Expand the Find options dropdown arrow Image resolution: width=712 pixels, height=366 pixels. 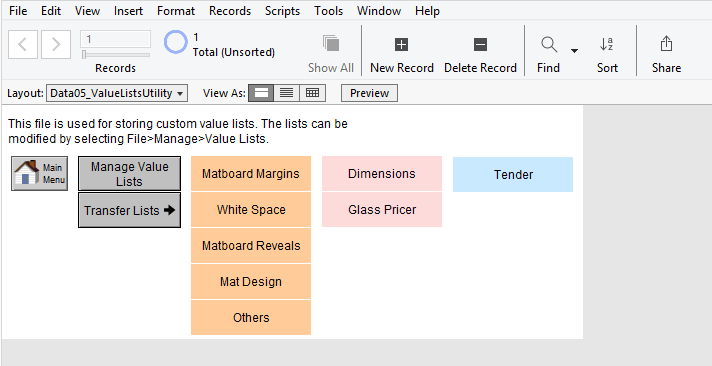pos(574,50)
